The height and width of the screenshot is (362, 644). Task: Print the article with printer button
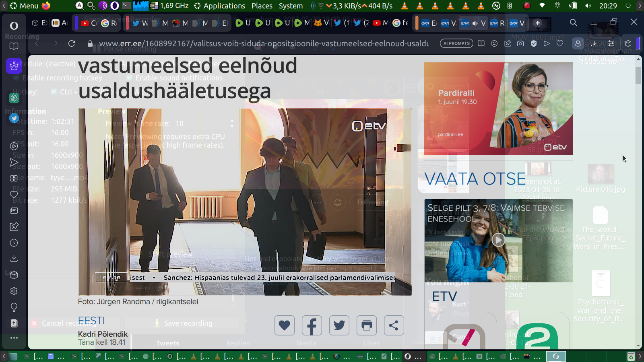pyautogui.click(x=367, y=325)
